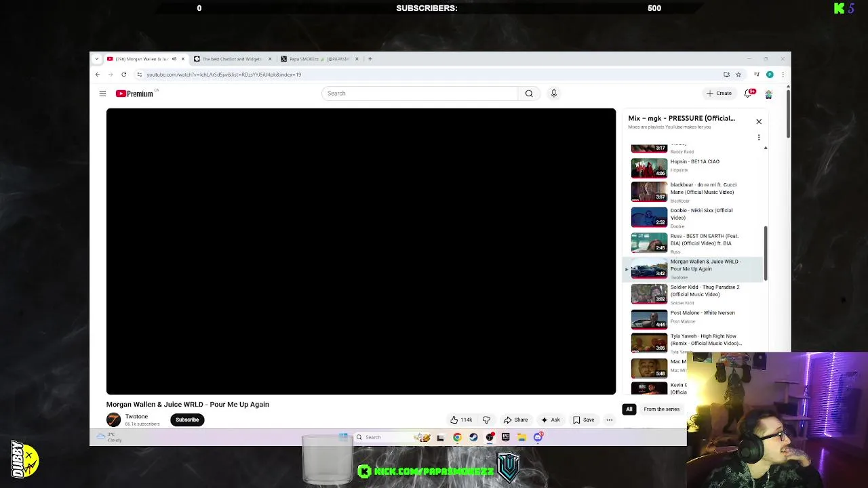Open Epic Games Launcher from taskbar
The width and height of the screenshot is (868, 488).
pyautogui.click(x=506, y=437)
